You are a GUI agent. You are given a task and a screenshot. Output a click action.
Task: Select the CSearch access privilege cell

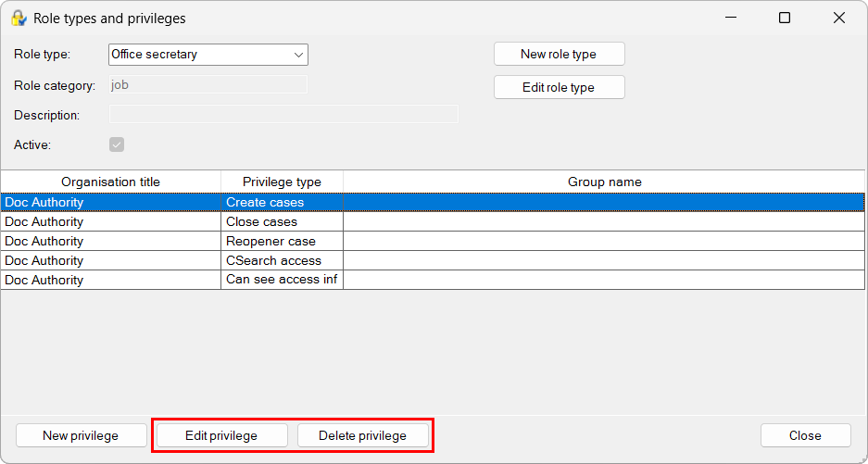point(282,260)
